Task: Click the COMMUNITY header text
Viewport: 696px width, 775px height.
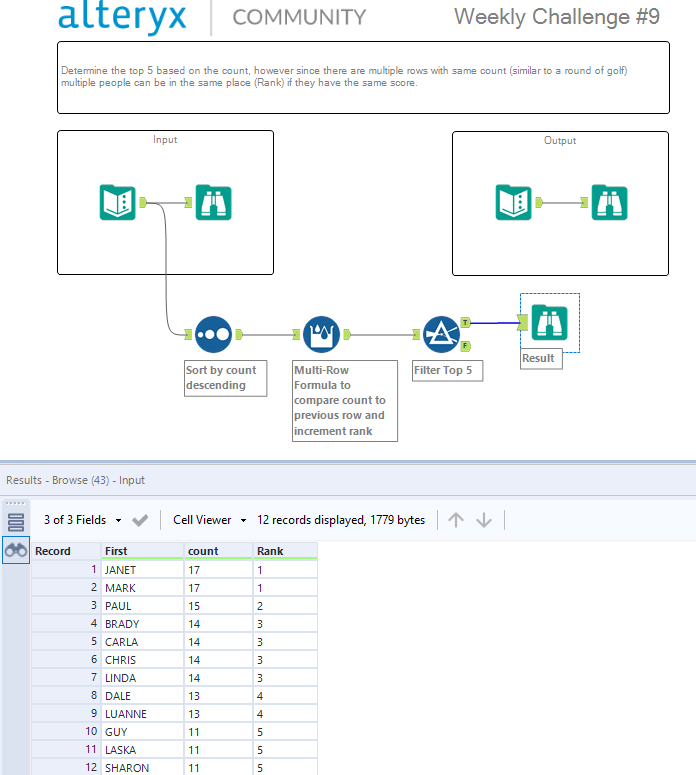Action: (300, 17)
